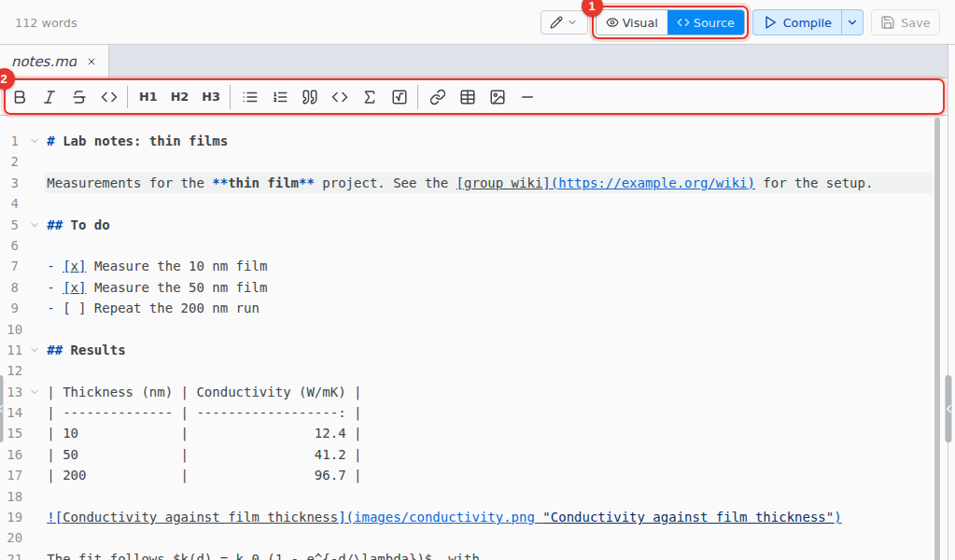Click the 'Conductivity (W/mK)' table header
The width and height of the screenshot is (955, 560).
271,392
